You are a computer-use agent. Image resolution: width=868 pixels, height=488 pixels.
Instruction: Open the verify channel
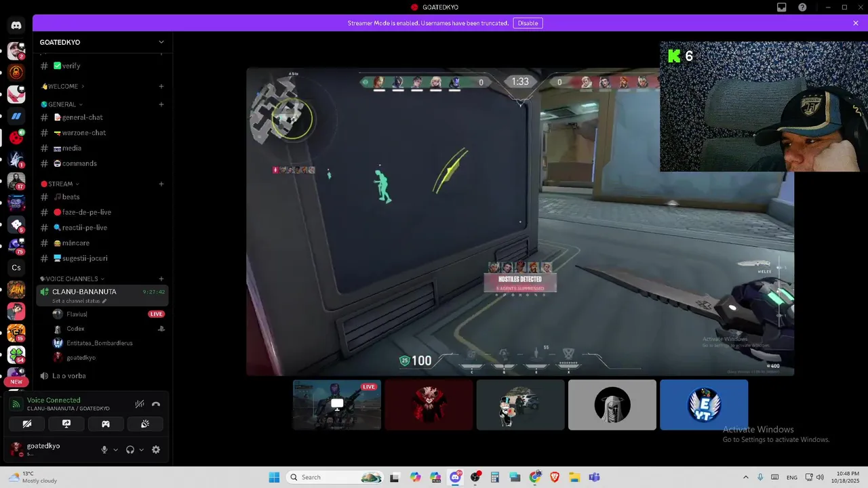point(102,66)
